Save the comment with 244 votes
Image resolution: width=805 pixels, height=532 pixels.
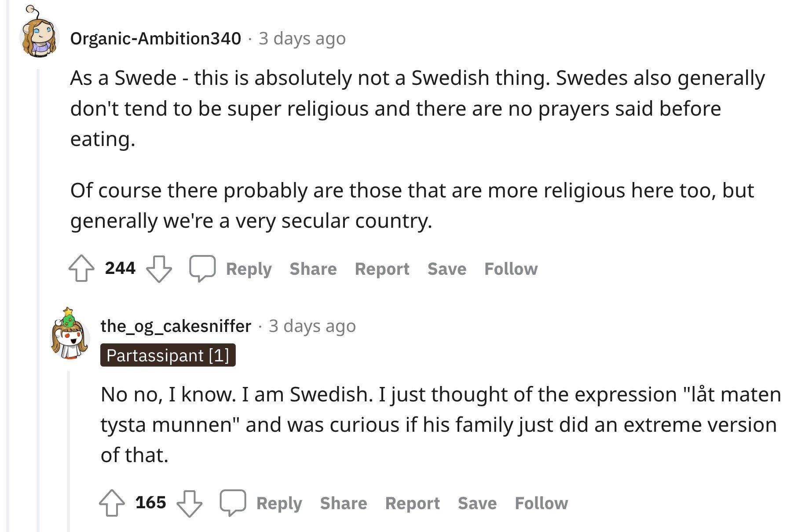pyautogui.click(x=447, y=269)
